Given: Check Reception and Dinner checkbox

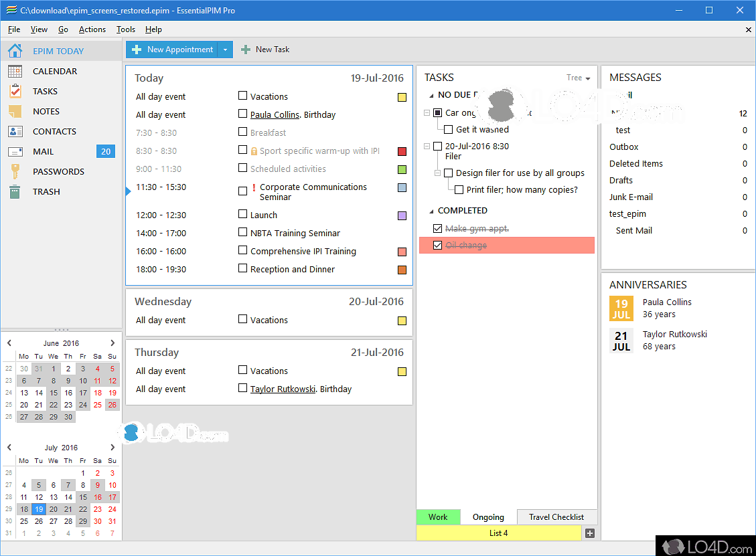Looking at the screenshot, I should (x=243, y=268).
